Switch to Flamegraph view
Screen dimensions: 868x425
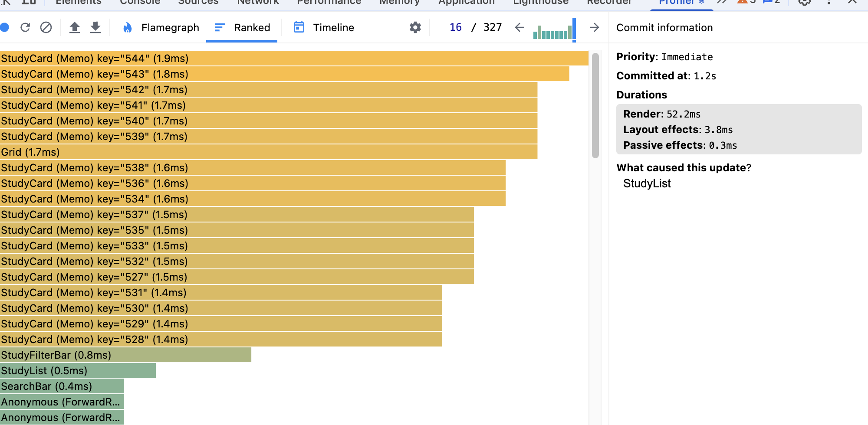(161, 28)
